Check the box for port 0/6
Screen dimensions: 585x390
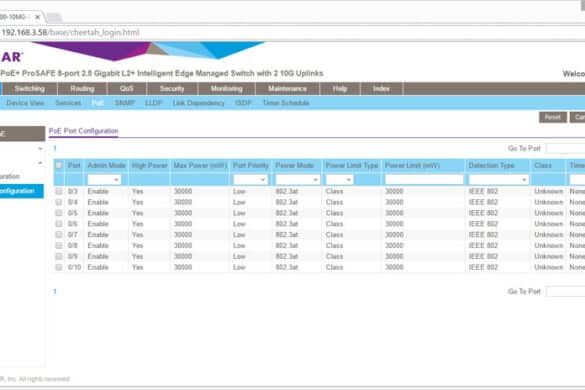coord(59,224)
